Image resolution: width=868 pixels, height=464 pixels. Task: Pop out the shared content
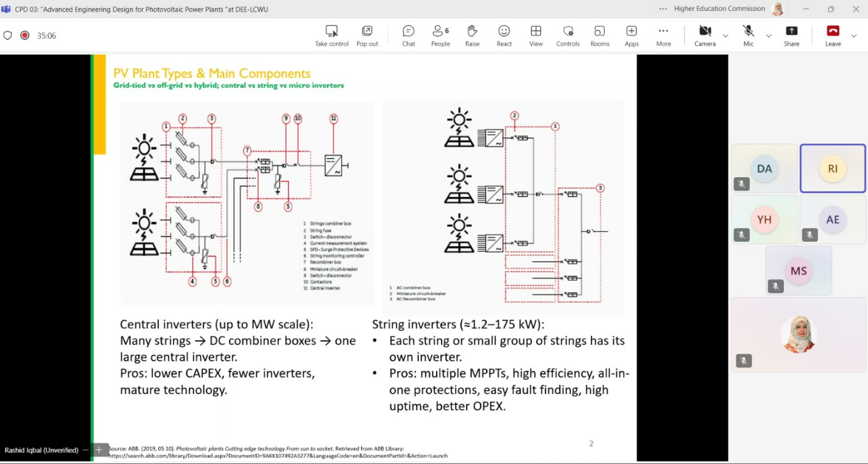click(x=367, y=35)
